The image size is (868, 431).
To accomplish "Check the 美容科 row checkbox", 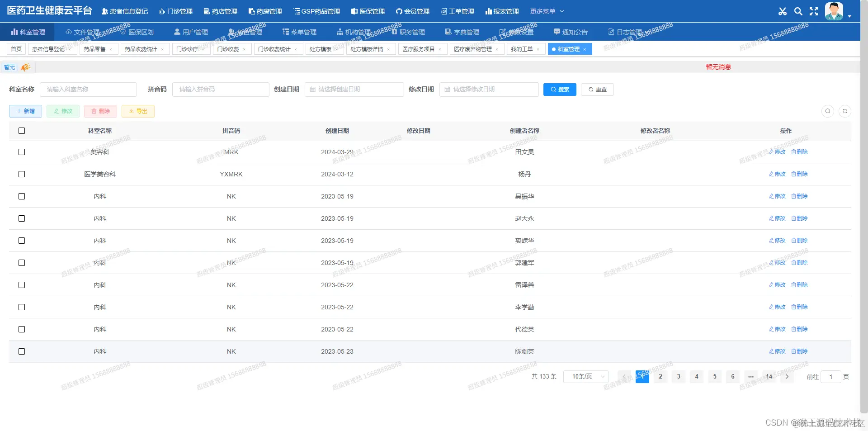I will click(x=22, y=152).
